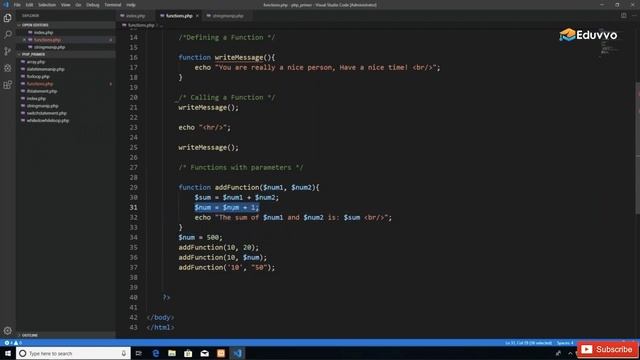Open the Manage gear at activity bar bottom
640x360 pixels.
pyautogui.click(x=7, y=331)
